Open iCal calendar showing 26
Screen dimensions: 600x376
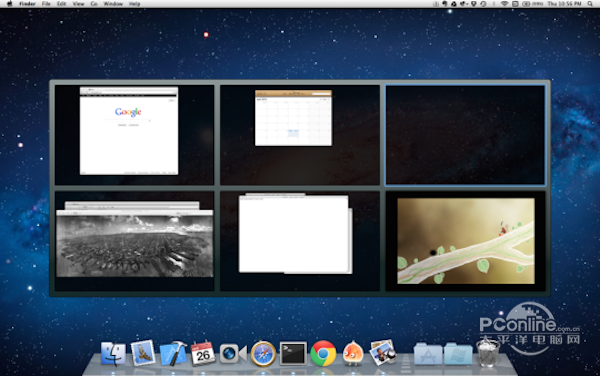[x=203, y=353]
